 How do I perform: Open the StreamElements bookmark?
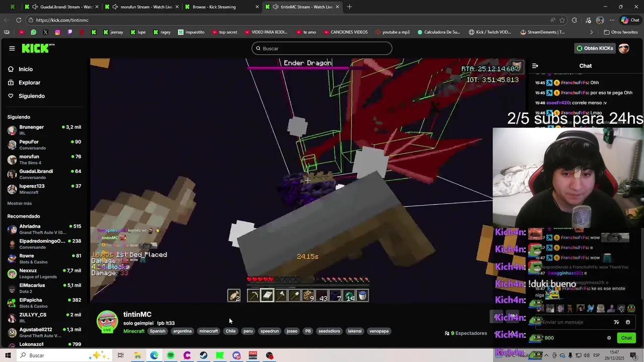(x=542, y=32)
